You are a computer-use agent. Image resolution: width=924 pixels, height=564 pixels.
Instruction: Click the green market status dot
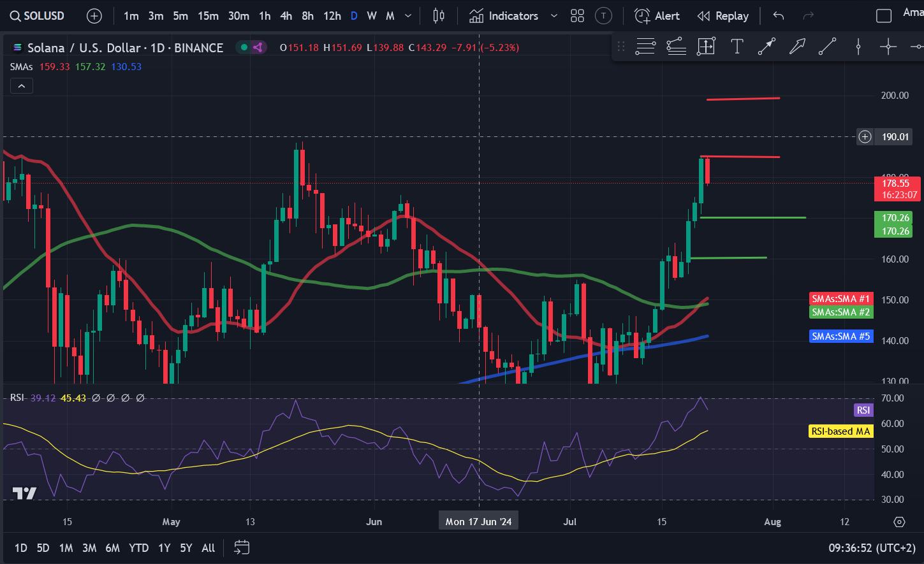[244, 47]
